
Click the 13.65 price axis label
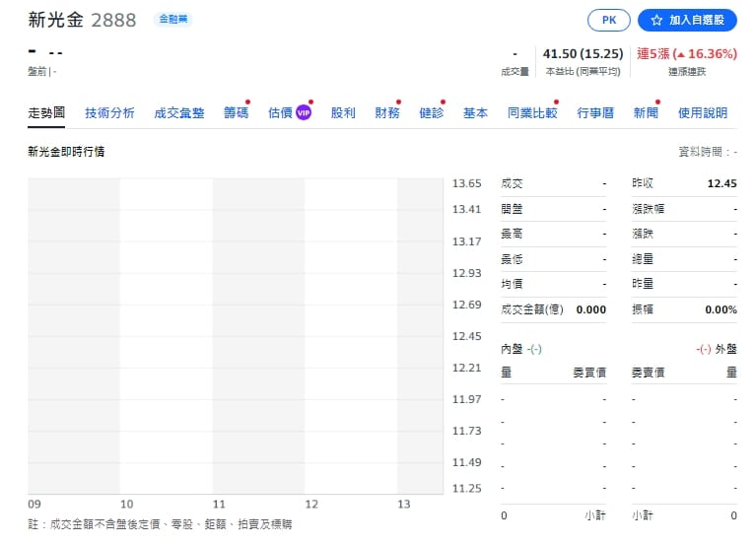(466, 183)
